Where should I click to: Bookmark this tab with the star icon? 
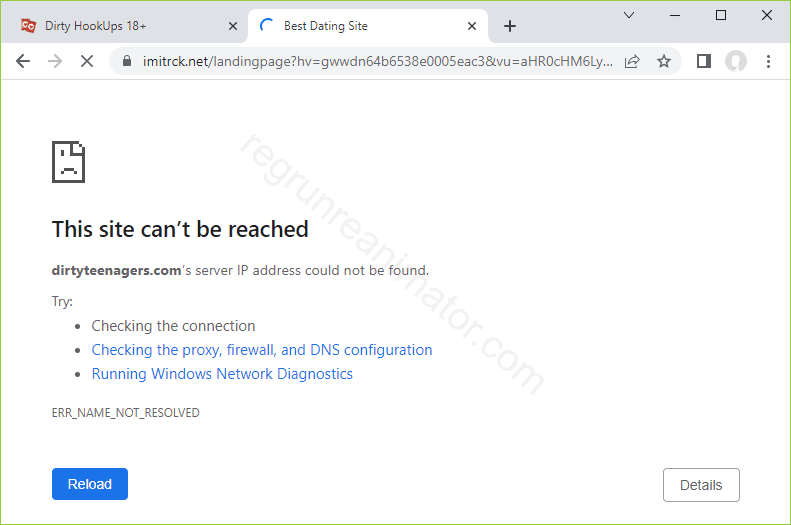pos(663,61)
